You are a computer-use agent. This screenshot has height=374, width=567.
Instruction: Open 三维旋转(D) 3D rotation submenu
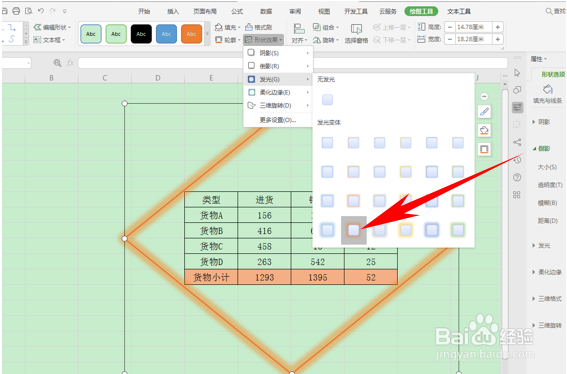point(278,105)
